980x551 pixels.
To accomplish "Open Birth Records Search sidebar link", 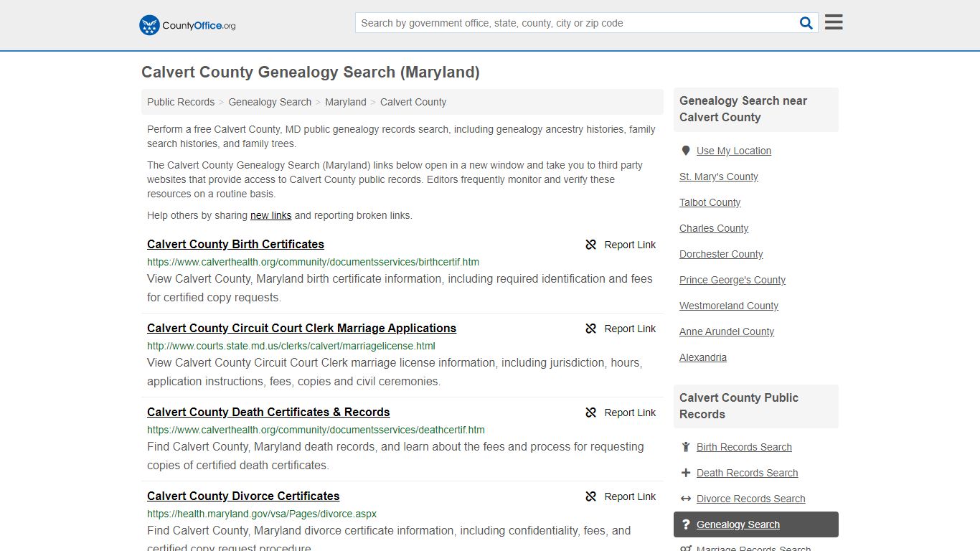I will (744, 447).
